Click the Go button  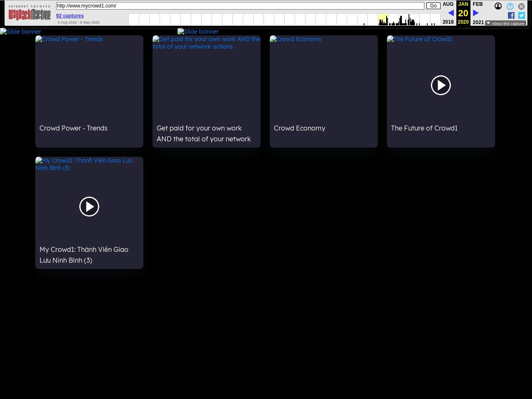(433, 6)
